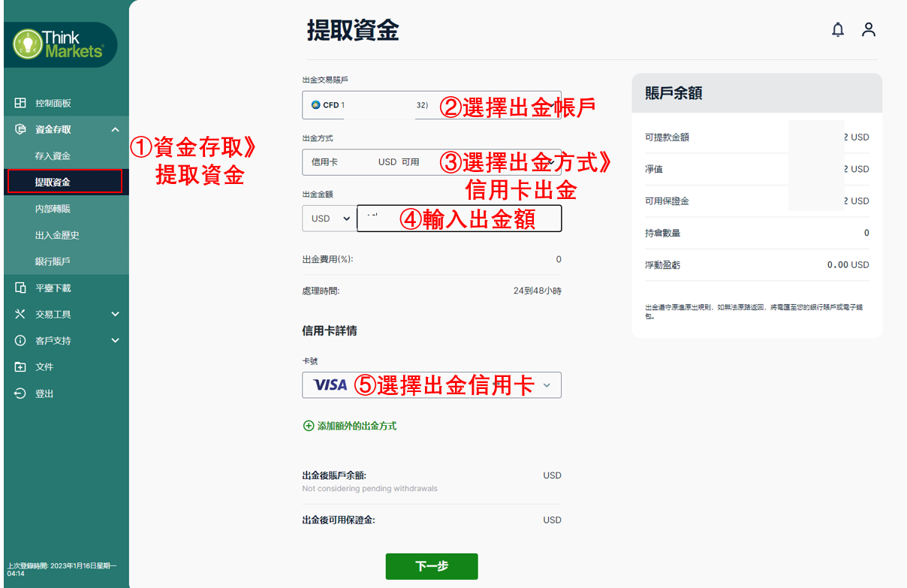Screen dimensions: 907x588
Task: Open 銀行賬戶 sidebar item
Action: pos(53,261)
